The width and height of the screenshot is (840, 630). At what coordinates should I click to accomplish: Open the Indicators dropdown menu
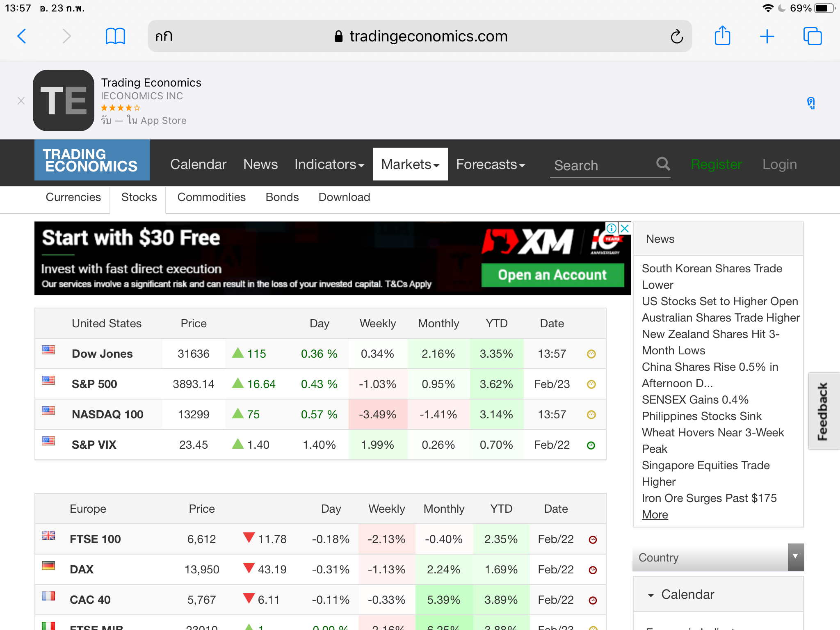click(329, 164)
